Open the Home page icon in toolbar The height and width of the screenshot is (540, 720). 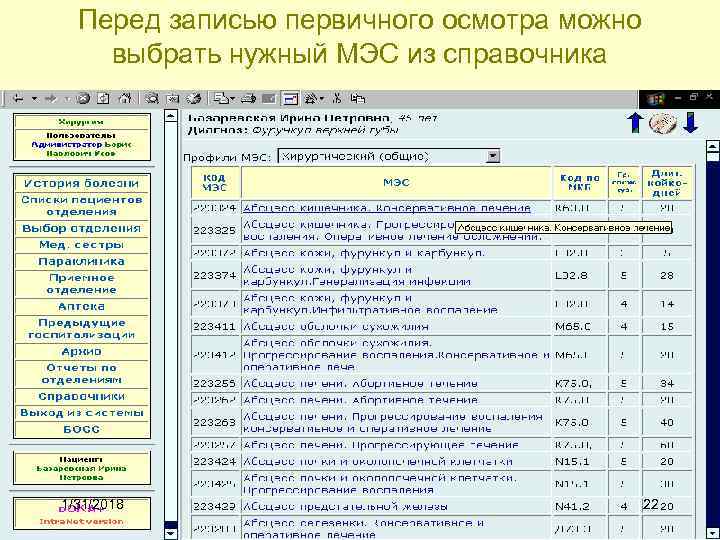point(125,99)
